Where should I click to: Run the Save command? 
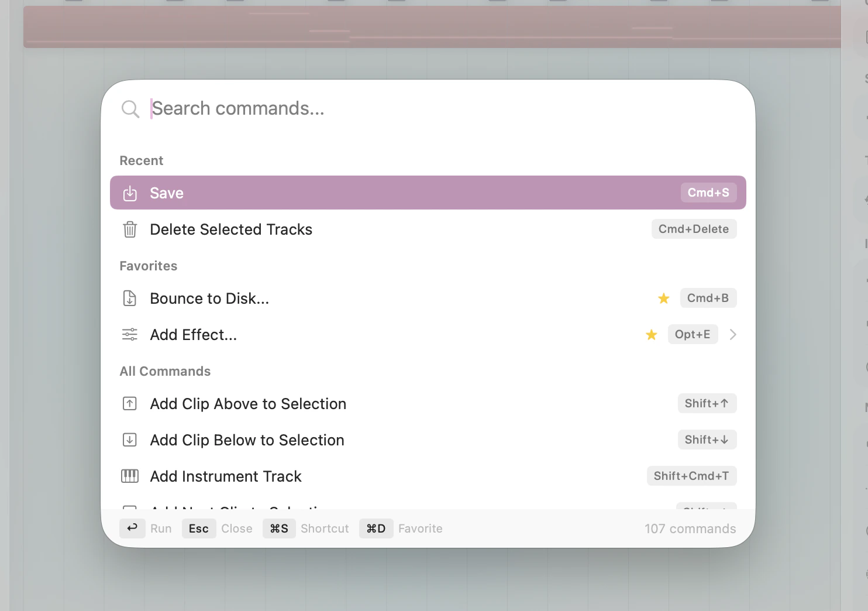[428, 193]
